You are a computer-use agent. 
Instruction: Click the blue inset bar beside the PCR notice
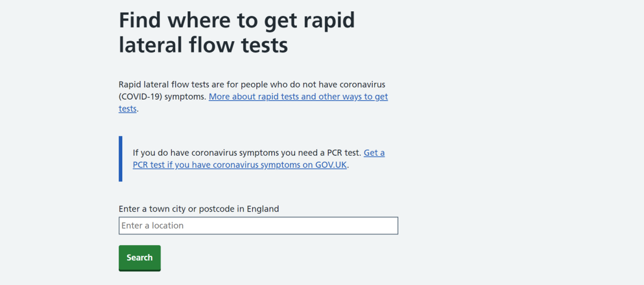click(x=120, y=159)
